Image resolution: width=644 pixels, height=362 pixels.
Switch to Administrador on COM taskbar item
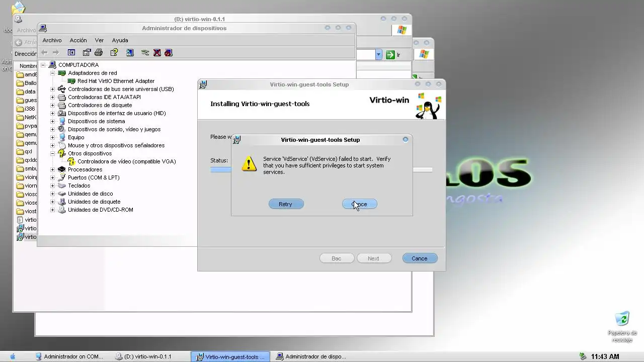(70, 356)
